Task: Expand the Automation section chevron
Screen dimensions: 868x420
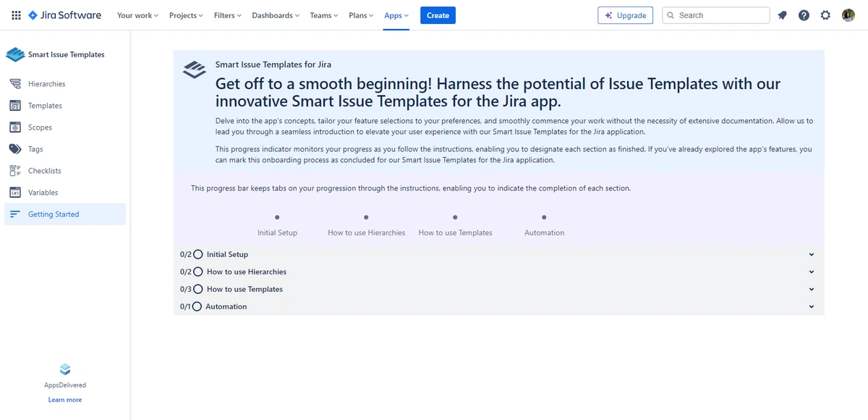Action: [812, 307]
